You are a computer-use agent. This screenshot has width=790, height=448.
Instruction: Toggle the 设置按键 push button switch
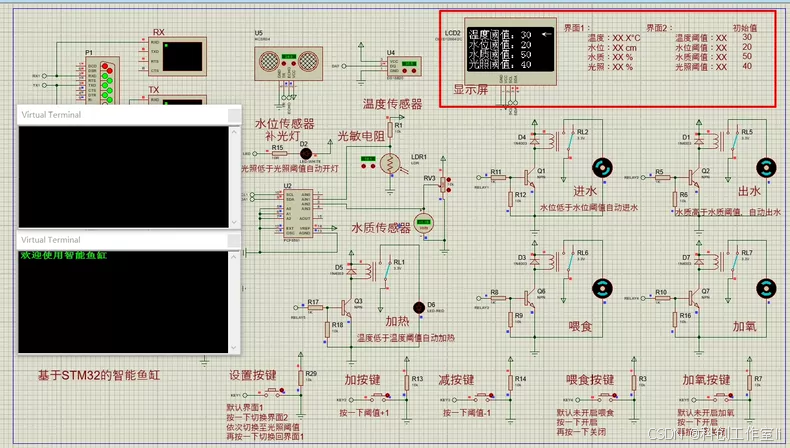[273, 391]
